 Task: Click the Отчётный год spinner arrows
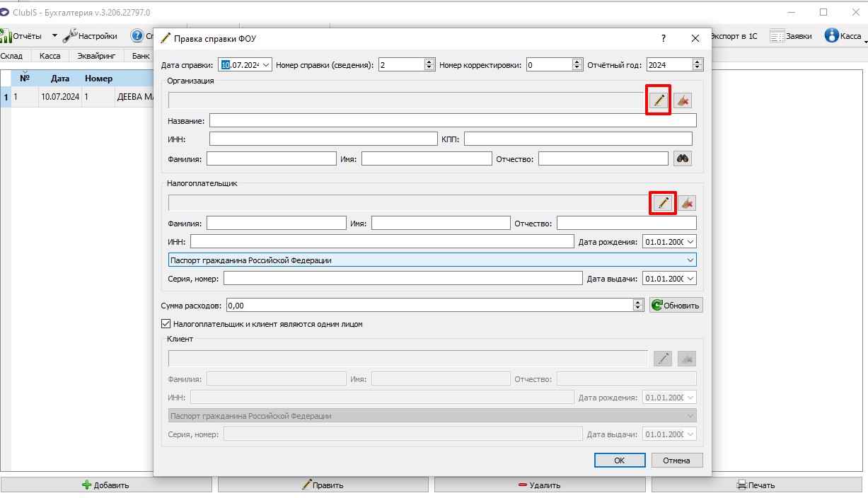(x=698, y=65)
